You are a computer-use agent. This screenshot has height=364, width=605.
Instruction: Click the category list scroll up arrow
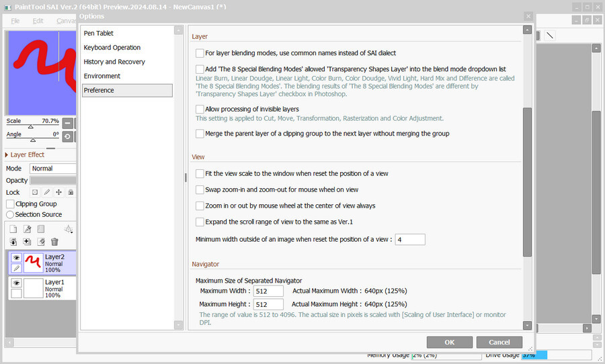pyautogui.click(x=178, y=30)
